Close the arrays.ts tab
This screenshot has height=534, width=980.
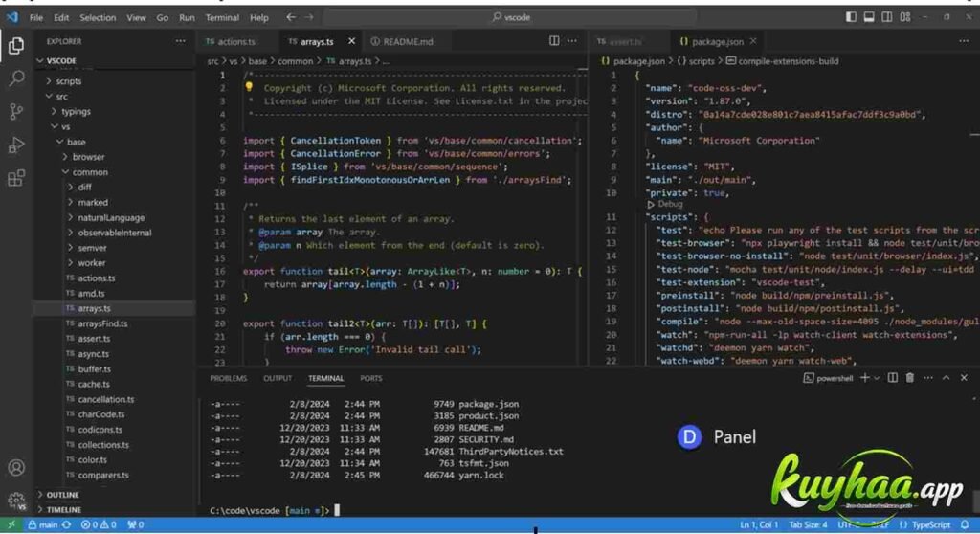pyautogui.click(x=351, y=41)
